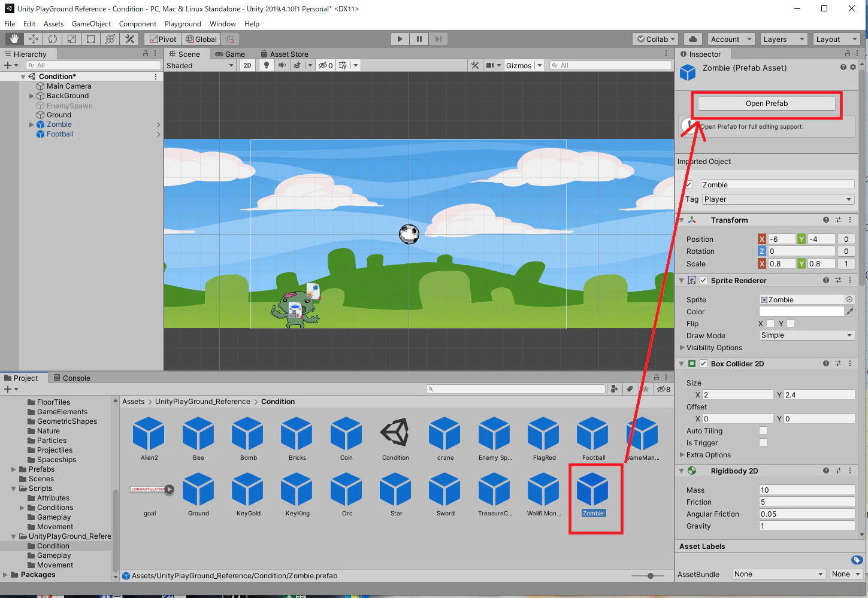Click the Play button

tap(400, 39)
